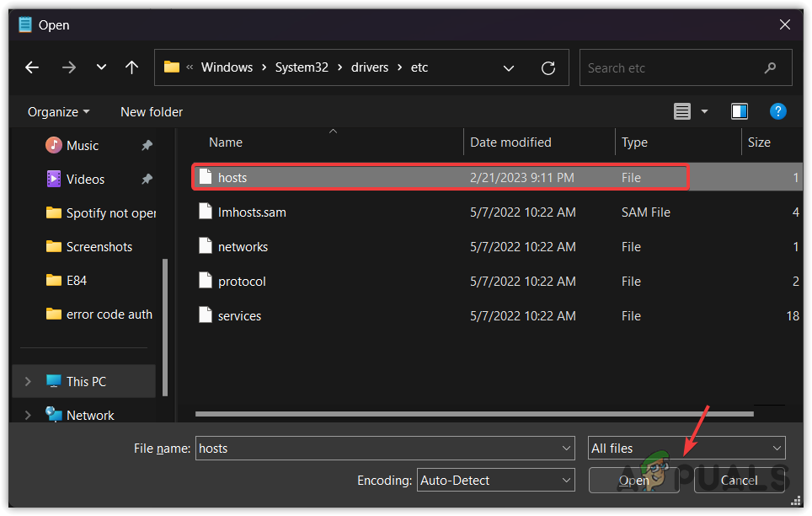The height and width of the screenshot is (516, 812).
Task: Click the search magnifier icon
Action: (770, 67)
